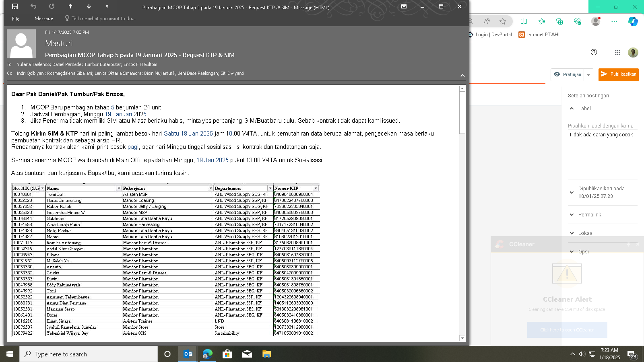Click date text 'Sabtu 18 Jan 2025'
Viewport: 644px width, 362px height.
[188, 134]
